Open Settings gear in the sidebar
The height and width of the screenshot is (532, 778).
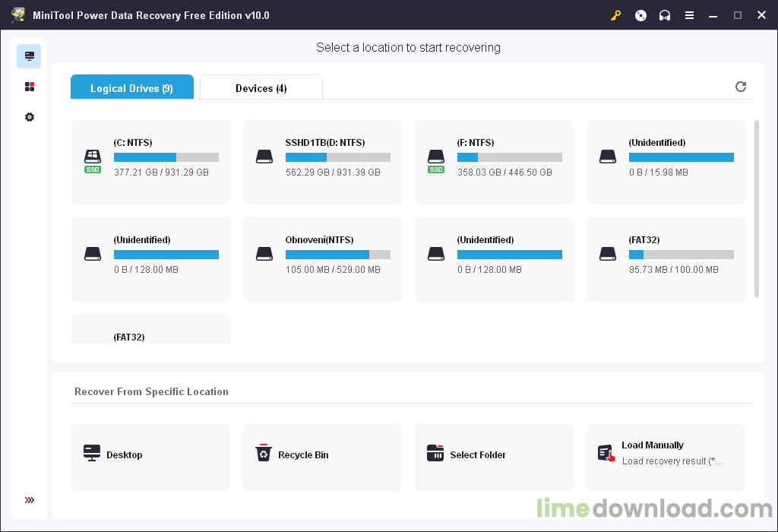30,117
